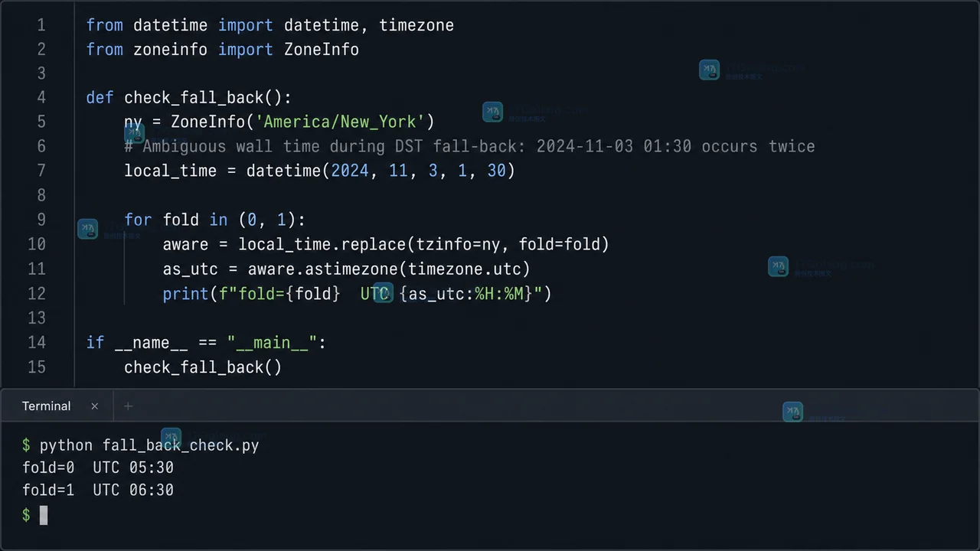Click line number 12 in the gutter
Image resolution: width=980 pixels, height=551 pixels.
tap(37, 294)
